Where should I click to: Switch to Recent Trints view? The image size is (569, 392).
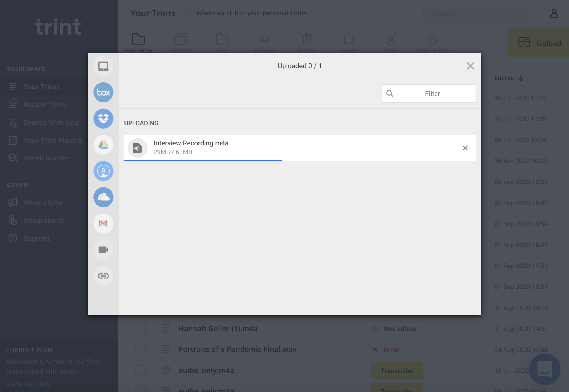[x=45, y=104]
